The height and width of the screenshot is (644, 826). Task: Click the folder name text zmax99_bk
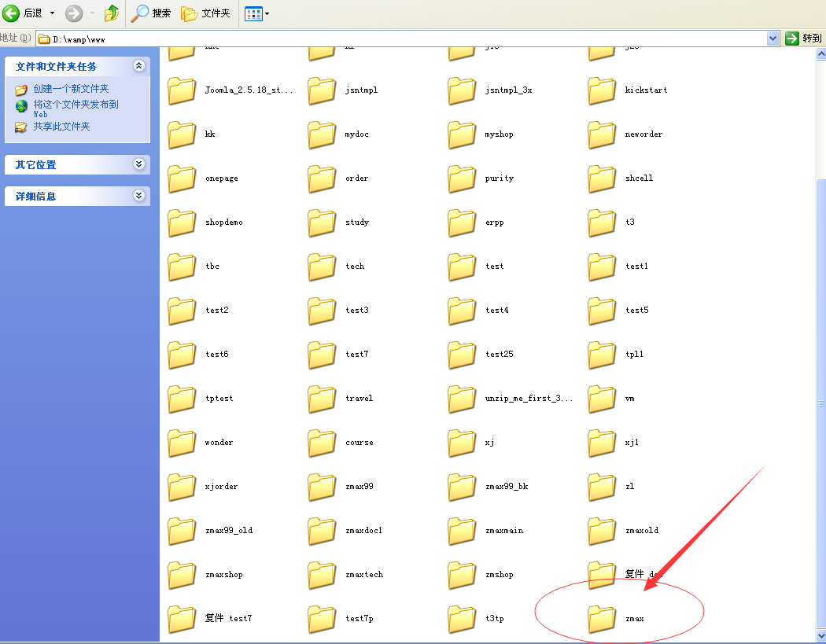(507, 487)
